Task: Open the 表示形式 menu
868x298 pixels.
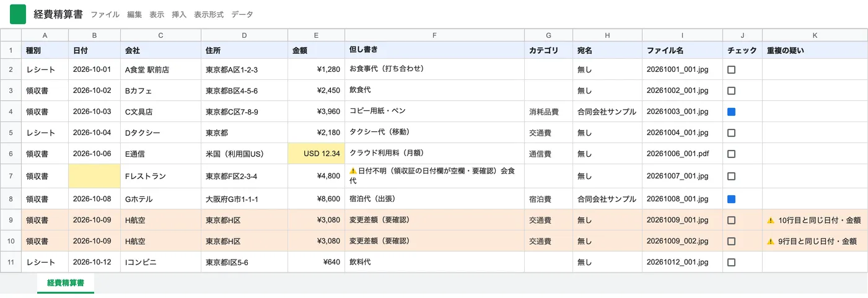Action: coord(209,14)
